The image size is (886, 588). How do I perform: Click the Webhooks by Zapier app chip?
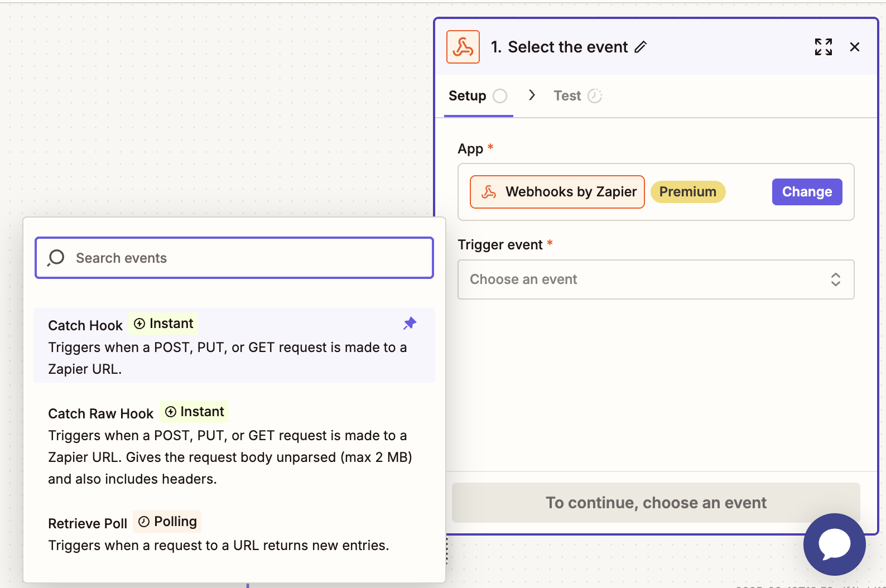click(x=557, y=192)
